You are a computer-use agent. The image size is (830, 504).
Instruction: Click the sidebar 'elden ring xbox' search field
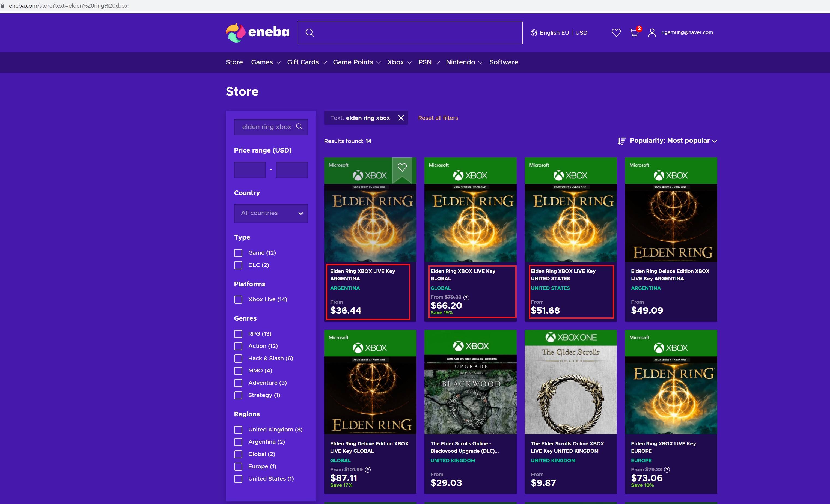271,127
